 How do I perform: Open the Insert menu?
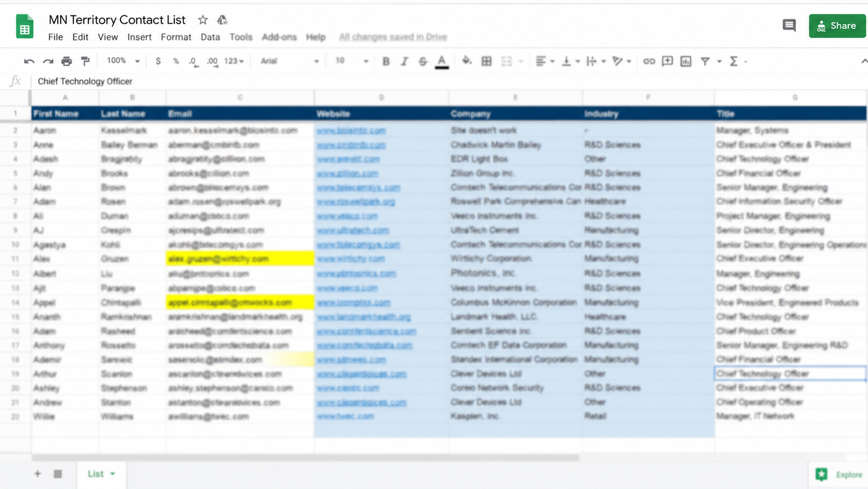click(x=140, y=37)
